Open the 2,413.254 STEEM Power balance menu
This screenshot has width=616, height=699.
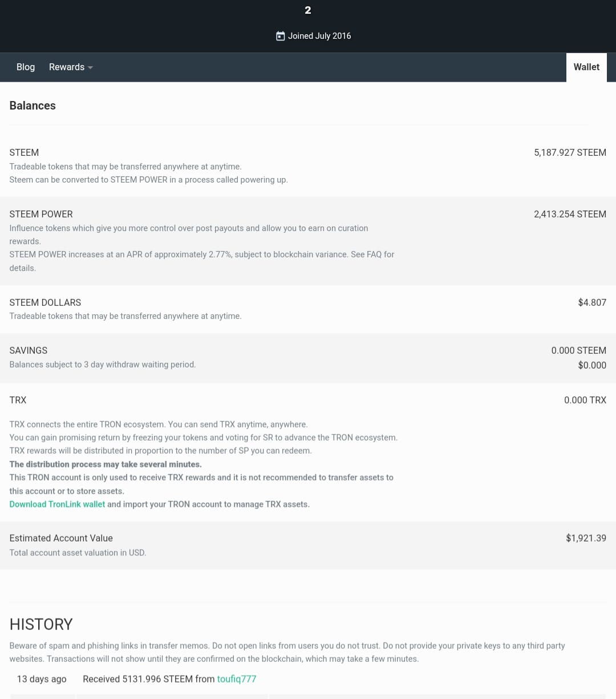(x=570, y=214)
